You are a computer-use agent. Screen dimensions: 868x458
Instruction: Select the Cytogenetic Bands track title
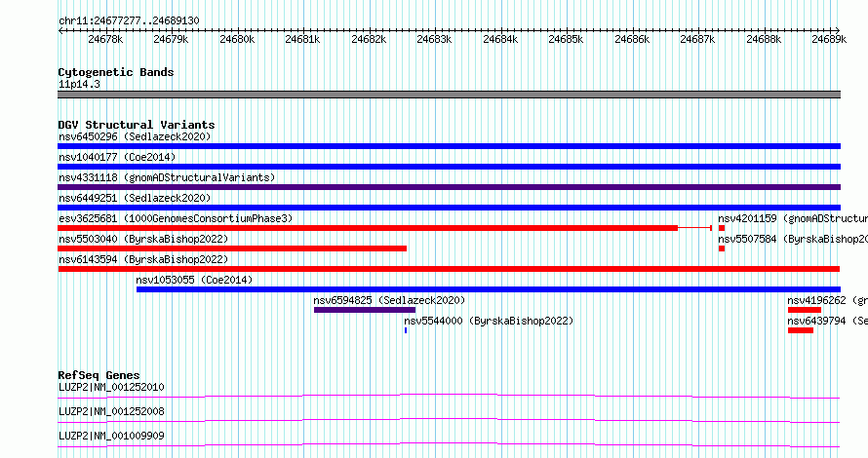tap(116, 72)
